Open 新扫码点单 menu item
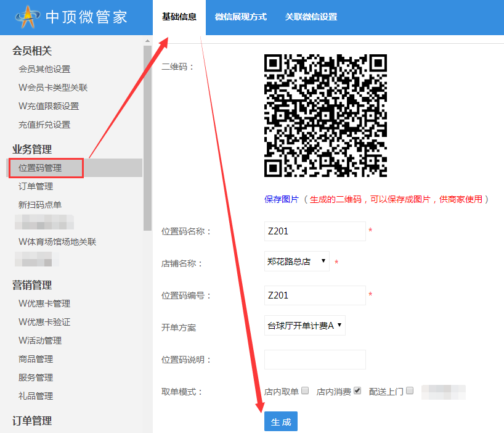Screen dimensions: 504x433 pyautogui.click(x=40, y=205)
